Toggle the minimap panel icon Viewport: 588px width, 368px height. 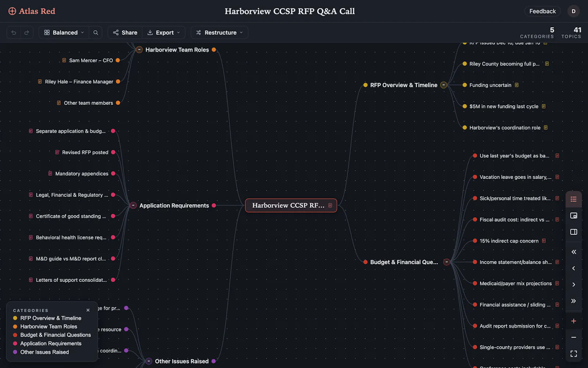(x=573, y=216)
